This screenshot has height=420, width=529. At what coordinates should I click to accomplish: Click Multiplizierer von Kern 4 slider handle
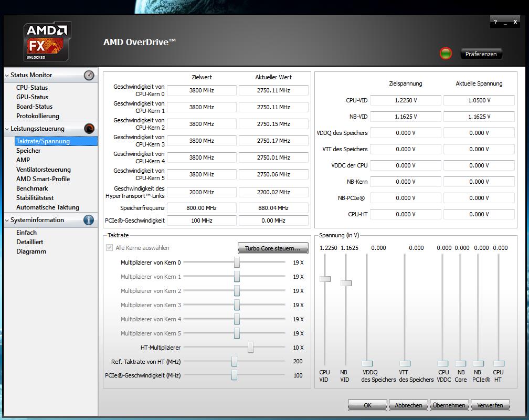tap(237, 319)
